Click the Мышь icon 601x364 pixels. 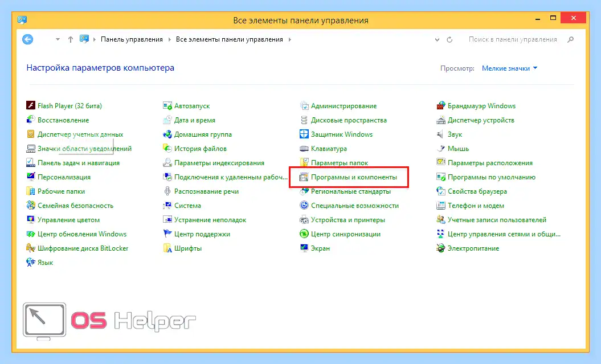(441, 148)
